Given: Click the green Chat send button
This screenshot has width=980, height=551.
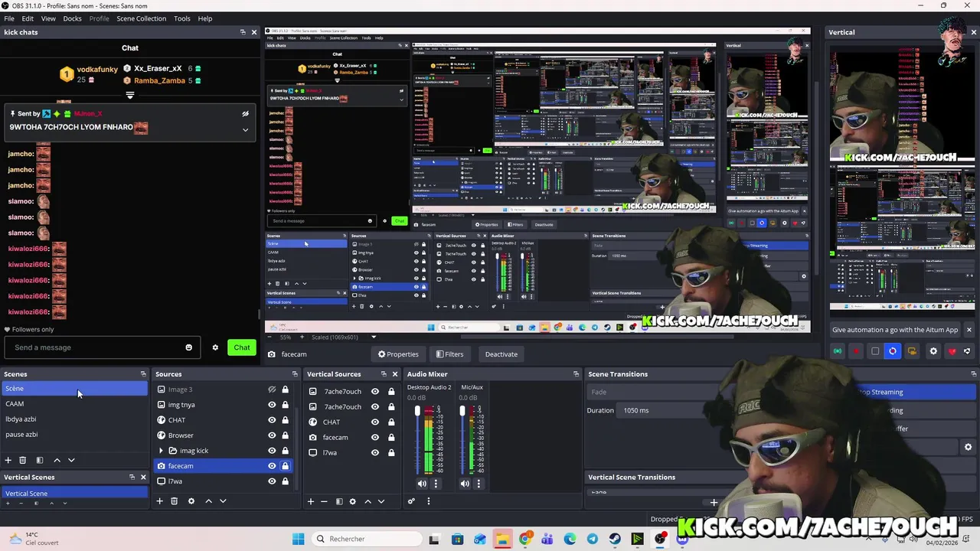Looking at the screenshot, I should (x=242, y=347).
